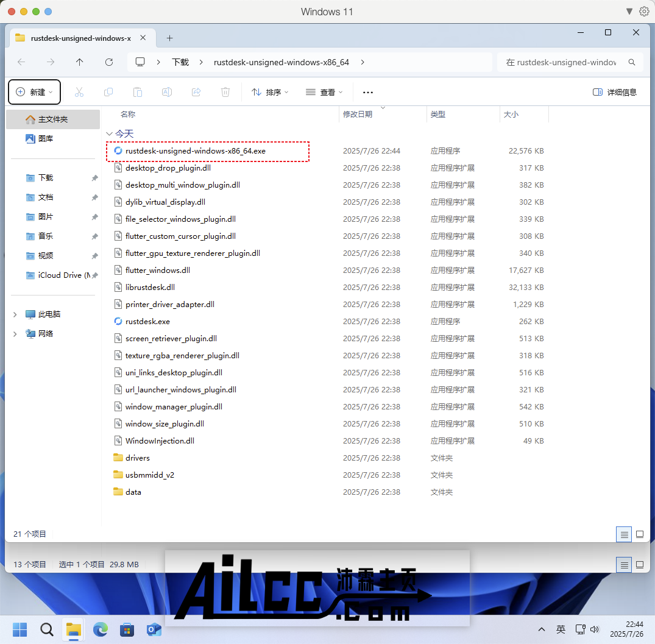Viewport: 655px width, 644px height.
Task: Switch to large thumbnails view in front window
Action: click(640, 534)
